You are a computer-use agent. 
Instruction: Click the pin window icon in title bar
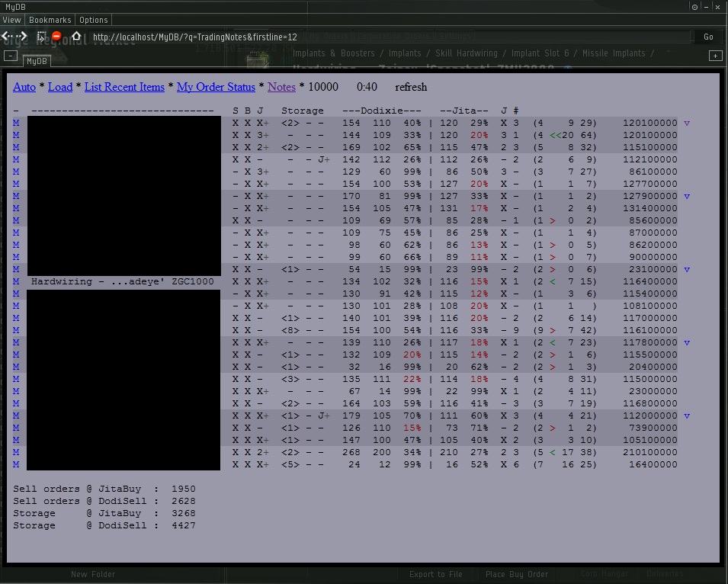[694, 6]
